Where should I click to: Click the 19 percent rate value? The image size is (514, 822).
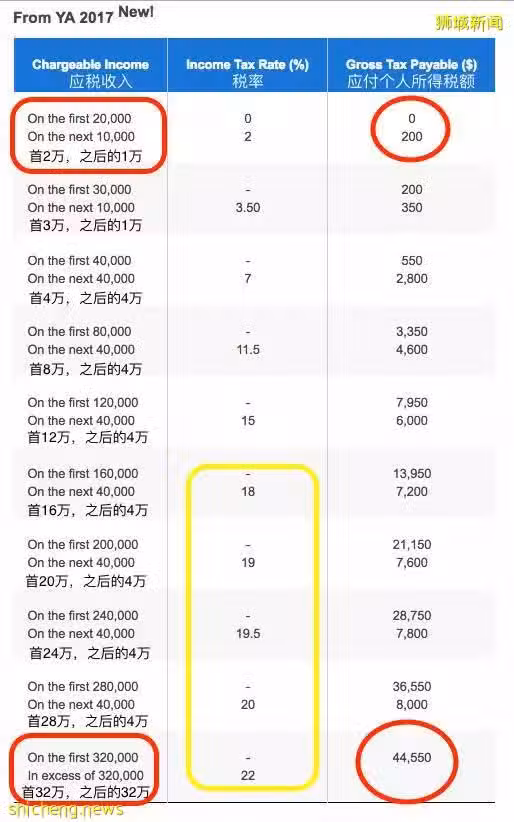coord(248,563)
